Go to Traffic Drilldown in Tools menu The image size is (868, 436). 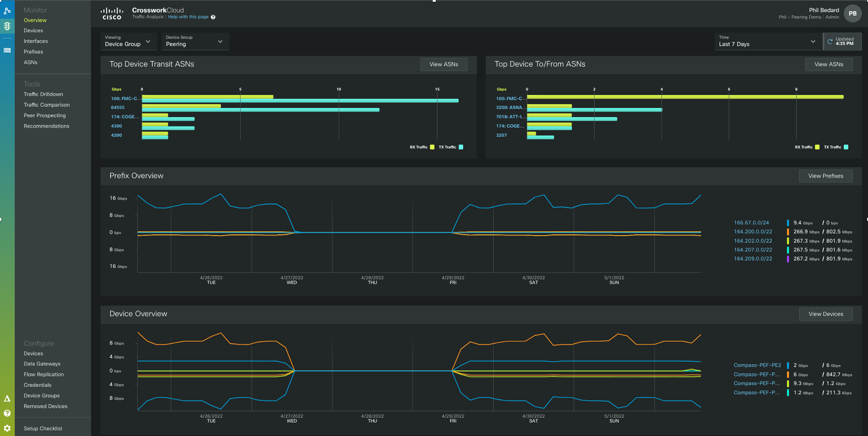(43, 95)
